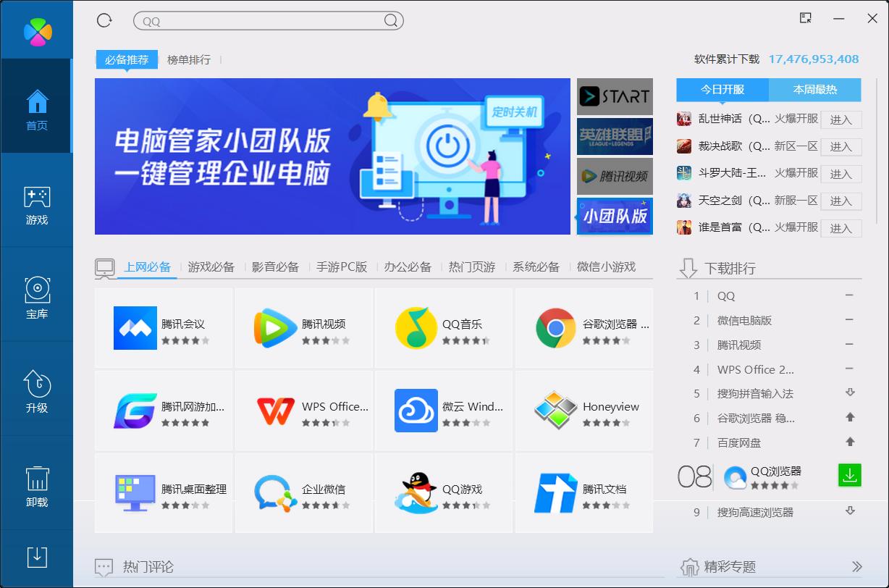Open the 影音必备 category tab
Viewport: 889px width, 588px height.
[275, 266]
